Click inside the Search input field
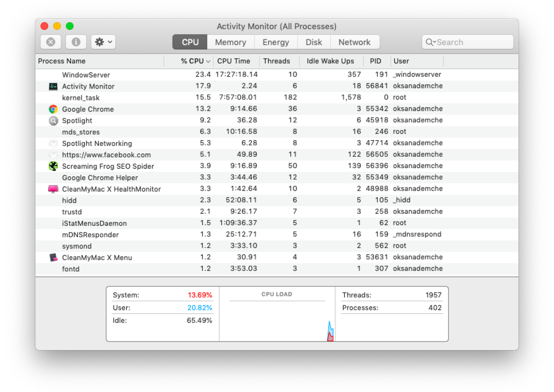 [467, 42]
